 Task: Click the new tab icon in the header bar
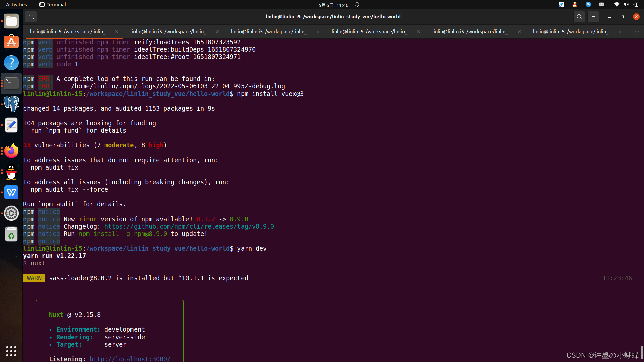(31, 17)
